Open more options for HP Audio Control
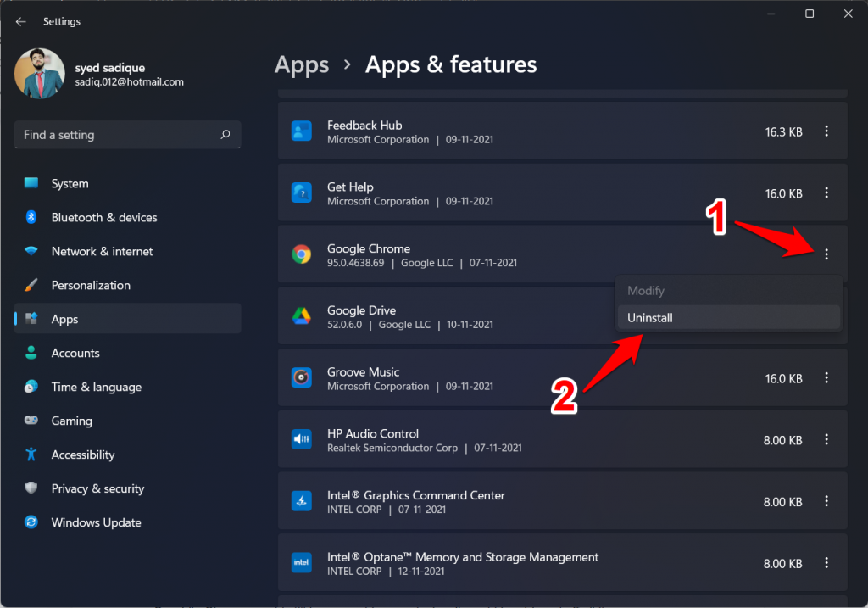The height and width of the screenshot is (608, 868). point(826,439)
